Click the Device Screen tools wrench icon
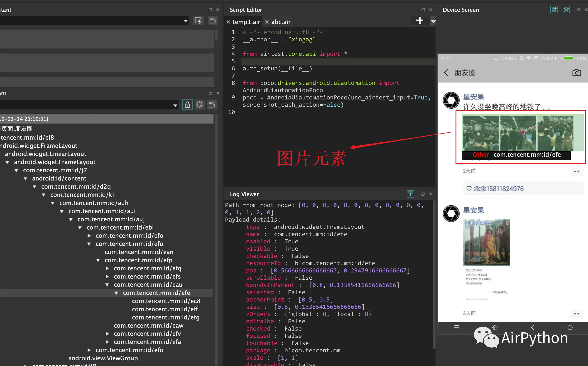This screenshot has height=366, width=588. click(x=566, y=10)
